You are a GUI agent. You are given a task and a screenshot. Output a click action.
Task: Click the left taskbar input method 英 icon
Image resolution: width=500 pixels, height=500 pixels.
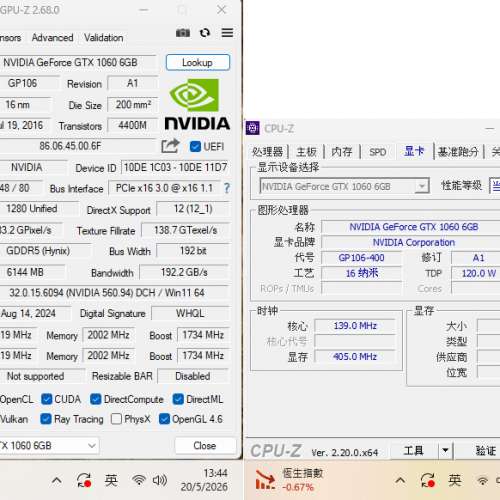(x=111, y=480)
